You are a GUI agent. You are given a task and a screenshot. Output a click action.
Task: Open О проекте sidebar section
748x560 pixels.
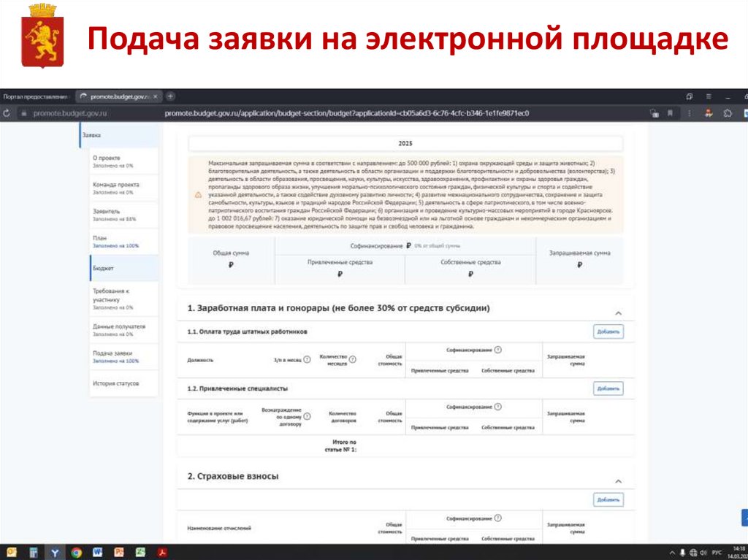tap(124, 161)
